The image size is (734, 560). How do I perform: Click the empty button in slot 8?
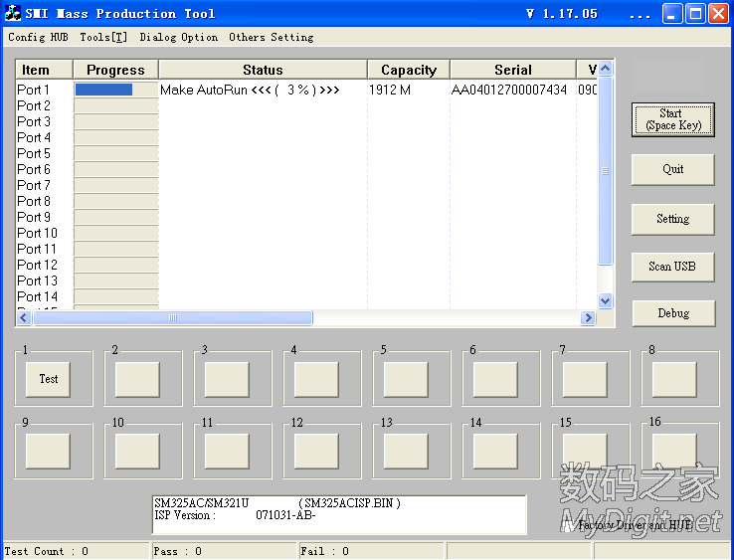click(x=674, y=379)
